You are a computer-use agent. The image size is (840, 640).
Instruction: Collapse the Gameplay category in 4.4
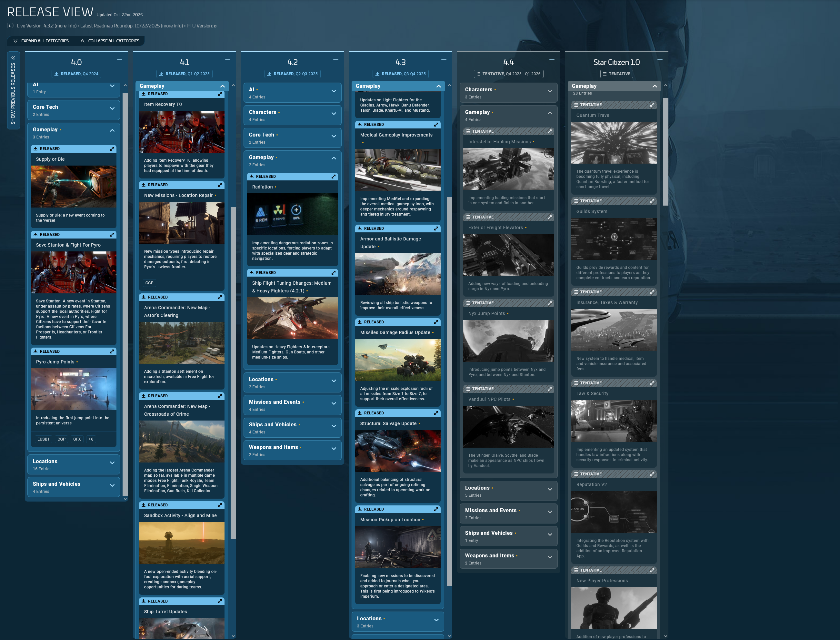[x=550, y=113]
